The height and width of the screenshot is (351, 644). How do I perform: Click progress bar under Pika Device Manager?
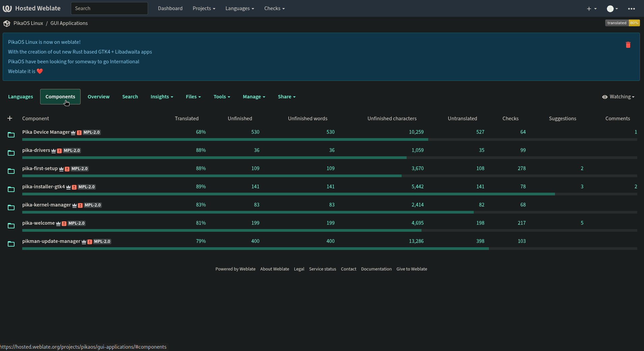(x=330, y=139)
